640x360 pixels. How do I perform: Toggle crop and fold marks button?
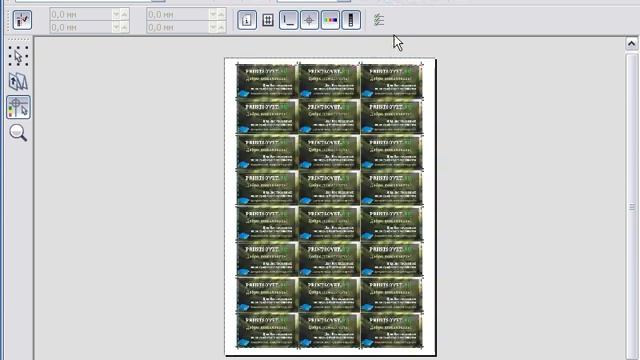coord(289,20)
